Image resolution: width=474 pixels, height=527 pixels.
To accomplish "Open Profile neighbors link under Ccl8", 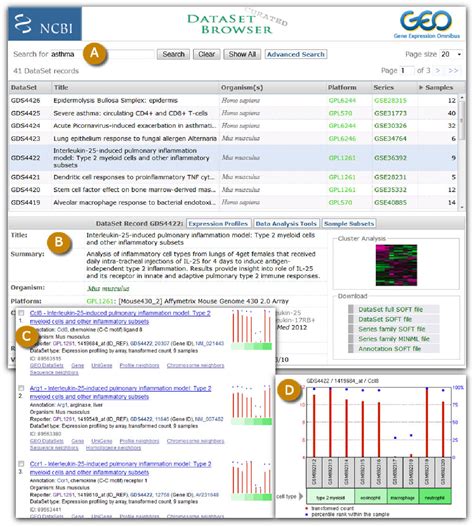I will pyautogui.click(x=139, y=365).
